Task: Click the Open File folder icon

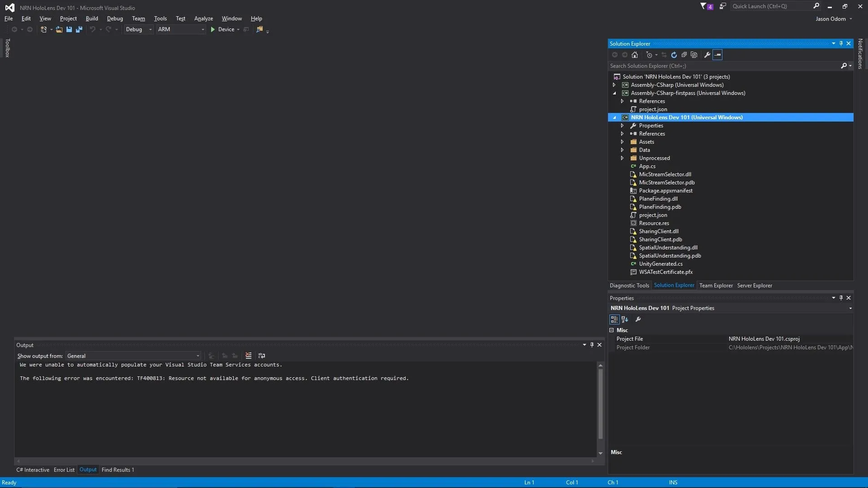Action: coord(59,29)
